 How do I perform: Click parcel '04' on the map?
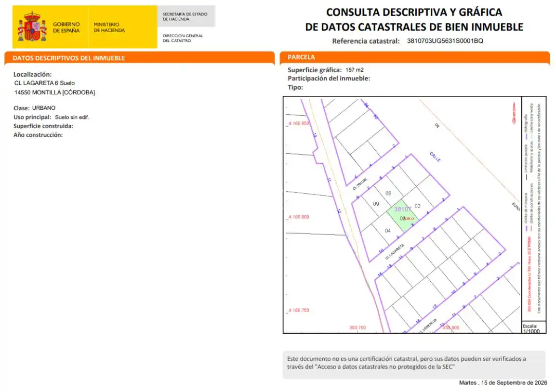(387, 231)
